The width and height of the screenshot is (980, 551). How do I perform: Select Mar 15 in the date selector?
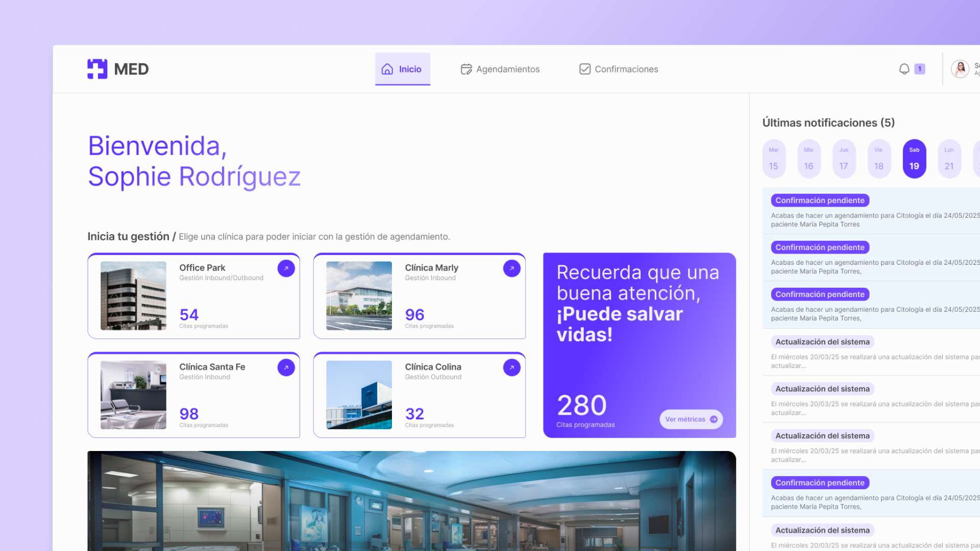coord(774,159)
